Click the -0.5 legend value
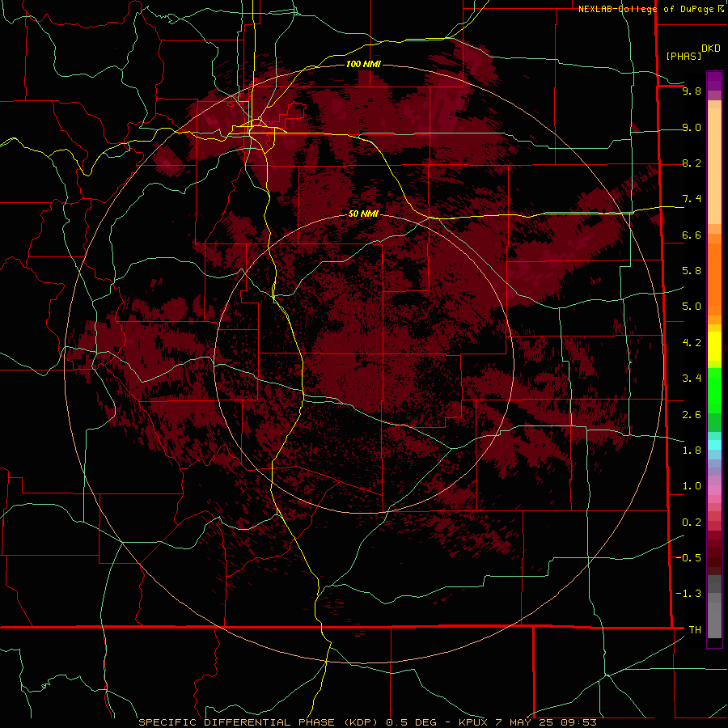 688,558
